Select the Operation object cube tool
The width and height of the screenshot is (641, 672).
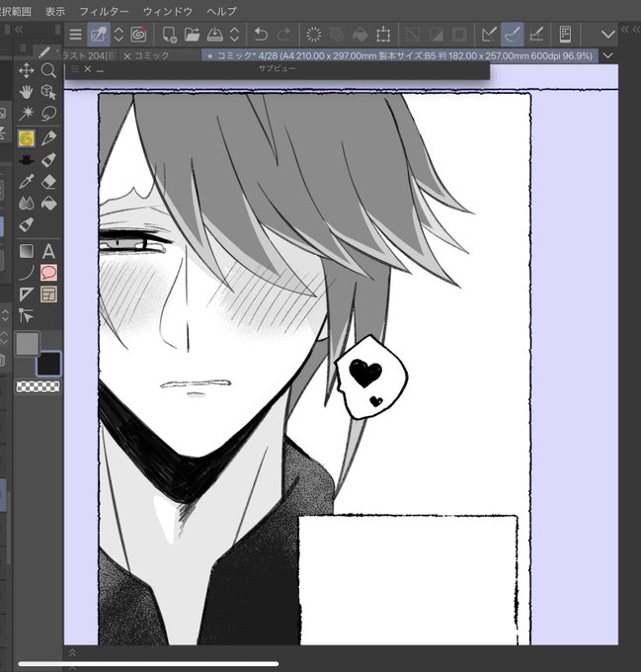click(48, 92)
